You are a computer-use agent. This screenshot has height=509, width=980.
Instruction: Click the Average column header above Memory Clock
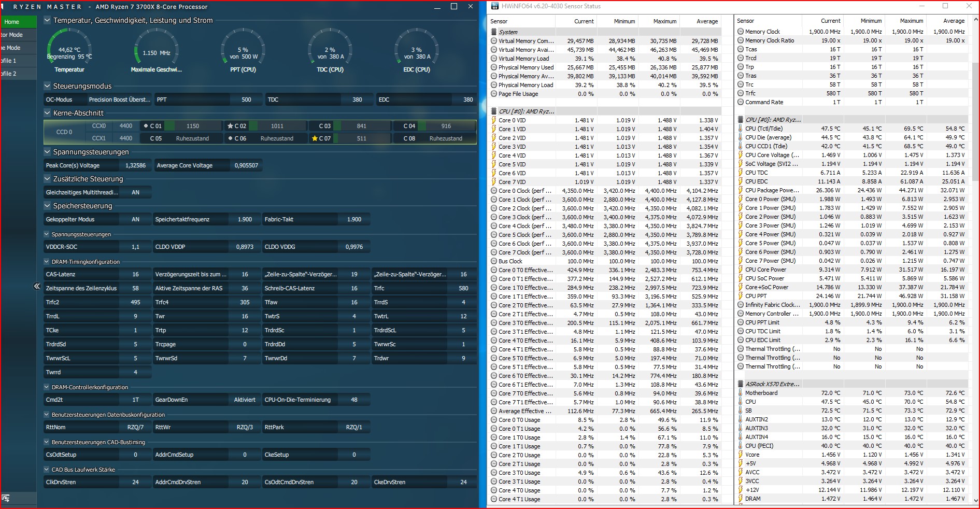[x=947, y=21]
